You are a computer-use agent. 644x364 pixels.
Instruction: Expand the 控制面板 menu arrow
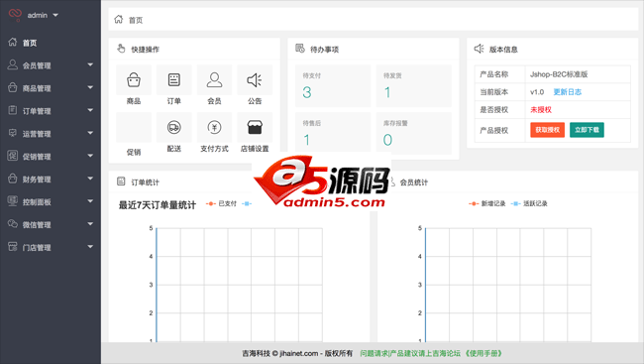[90, 201]
